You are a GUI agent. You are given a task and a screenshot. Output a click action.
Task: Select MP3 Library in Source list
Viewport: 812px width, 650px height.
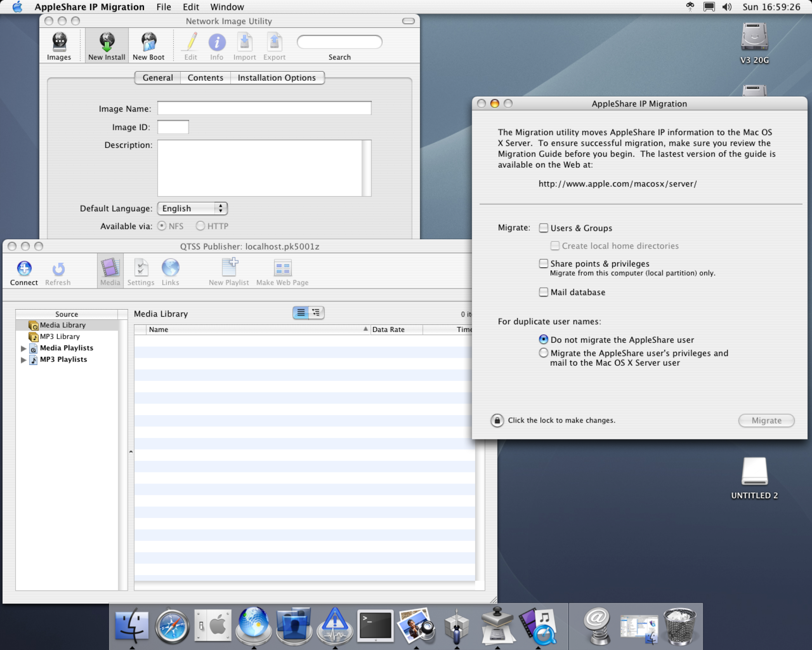67,336
